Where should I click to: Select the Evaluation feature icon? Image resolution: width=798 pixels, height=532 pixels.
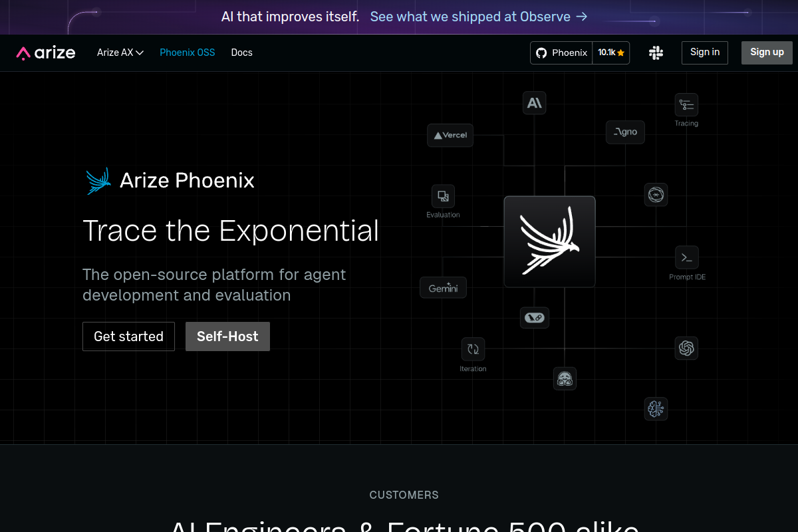[443, 196]
